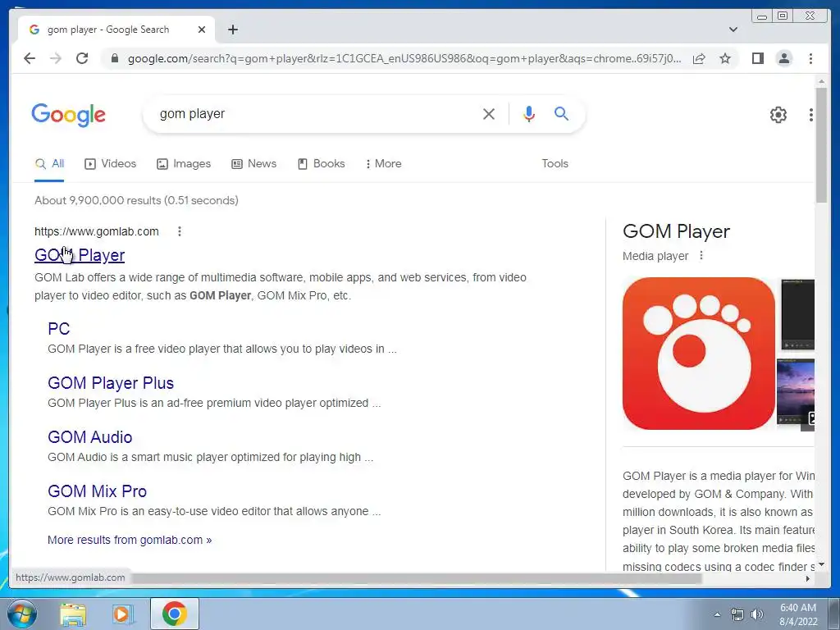
Task: View the dark GOM Player screenshot thumbnail
Action: coord(797,315)
